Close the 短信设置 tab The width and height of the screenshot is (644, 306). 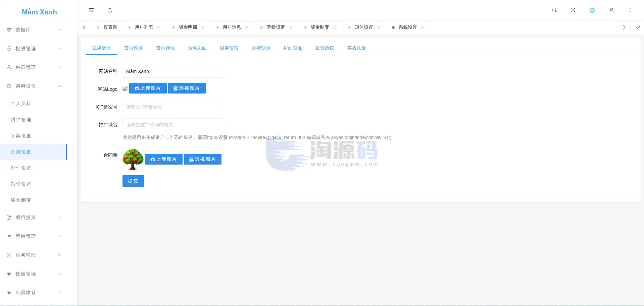click(379, 27)
